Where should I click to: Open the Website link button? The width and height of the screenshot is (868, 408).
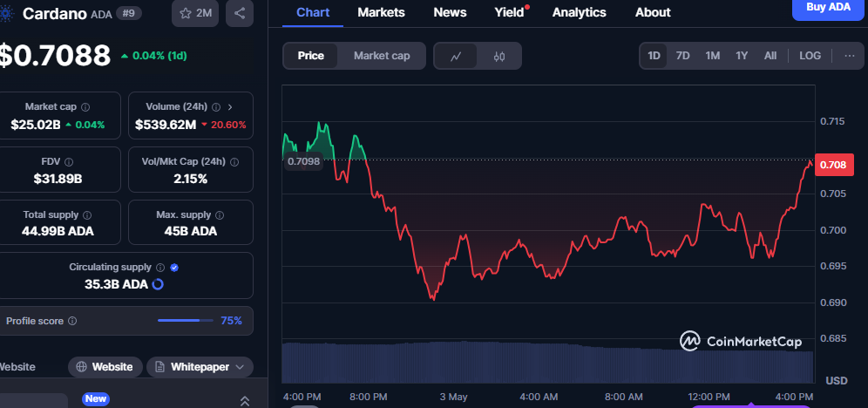point(105,367)
